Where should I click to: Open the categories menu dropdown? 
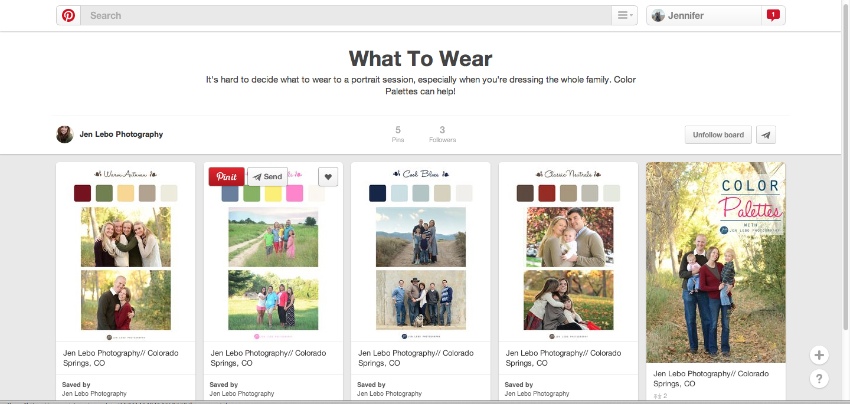point(624,16)
